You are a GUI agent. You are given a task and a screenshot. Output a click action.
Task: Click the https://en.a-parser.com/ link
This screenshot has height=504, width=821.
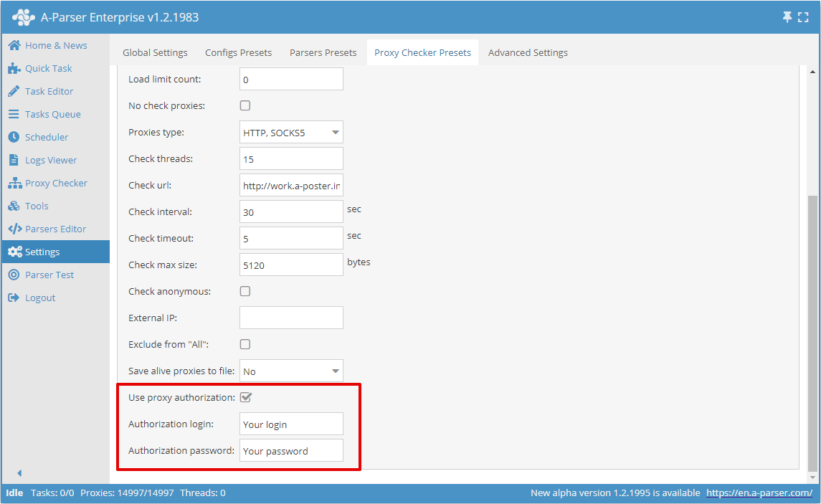tap(759, 493)
